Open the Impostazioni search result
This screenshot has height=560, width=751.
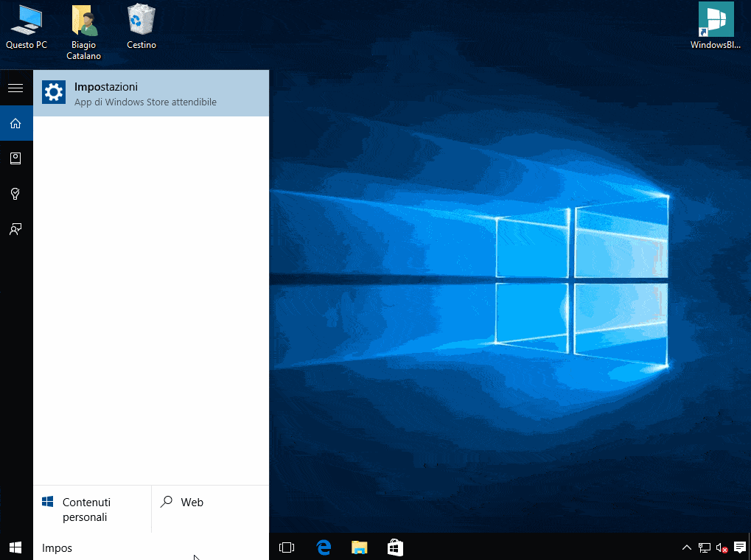coord(150,94)
